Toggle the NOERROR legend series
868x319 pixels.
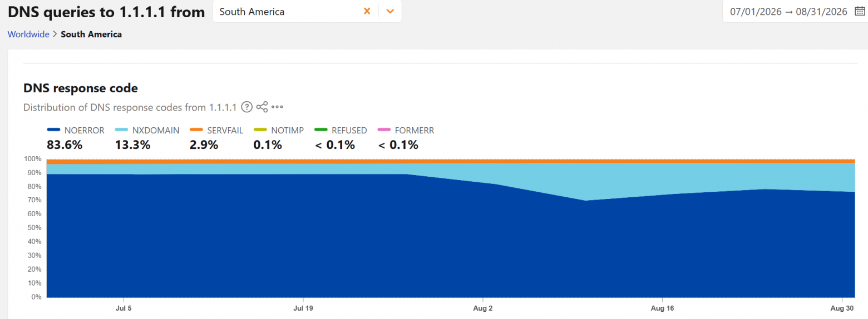[76, 131]
